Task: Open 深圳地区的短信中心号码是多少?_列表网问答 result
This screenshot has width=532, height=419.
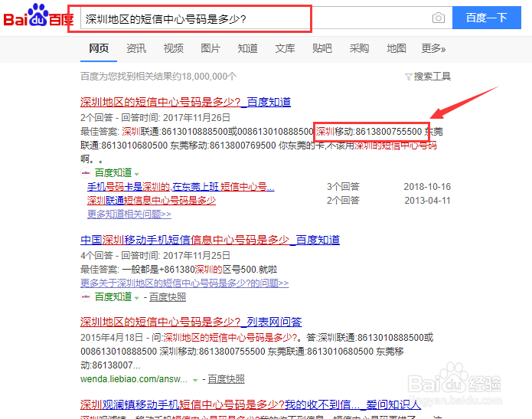Action: (191, 322)
